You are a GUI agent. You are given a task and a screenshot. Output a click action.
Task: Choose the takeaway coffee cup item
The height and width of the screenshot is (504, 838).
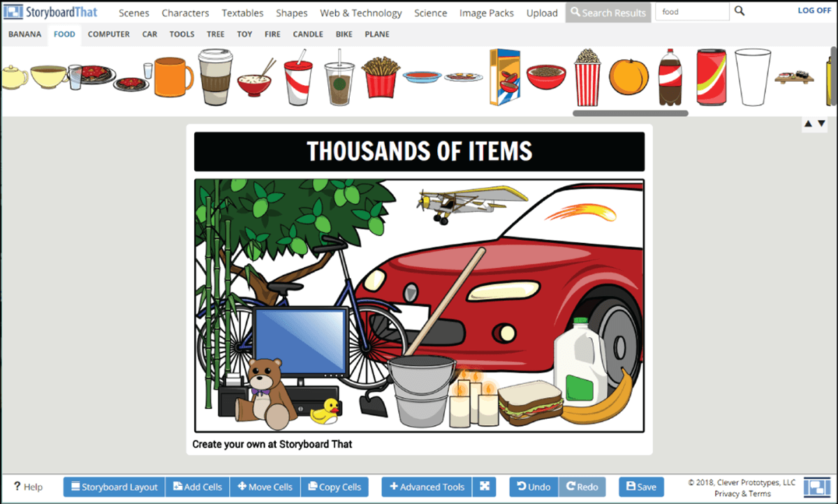point(214,77)
